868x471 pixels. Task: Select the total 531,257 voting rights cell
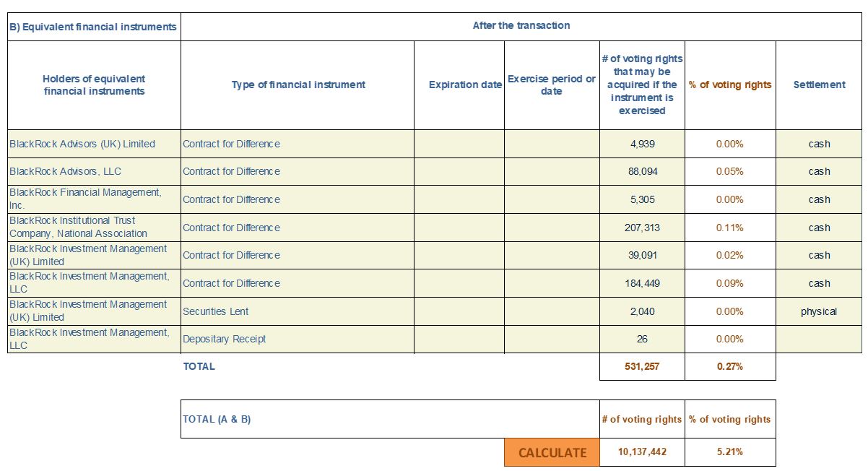pyautogui.click(x=642, y=366)
